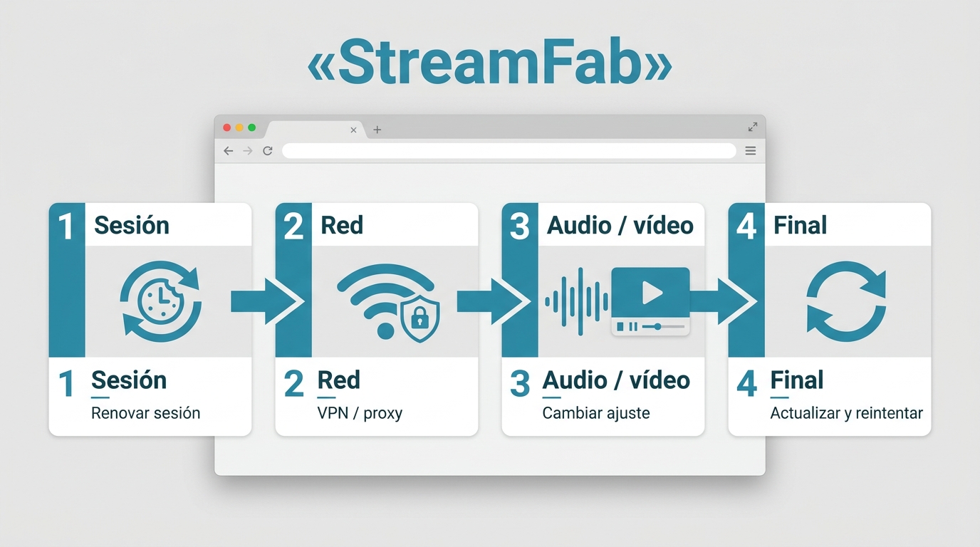Click the yellow traffic-light window button
This screenshot has height=547, width=980.
coord(239,127)
